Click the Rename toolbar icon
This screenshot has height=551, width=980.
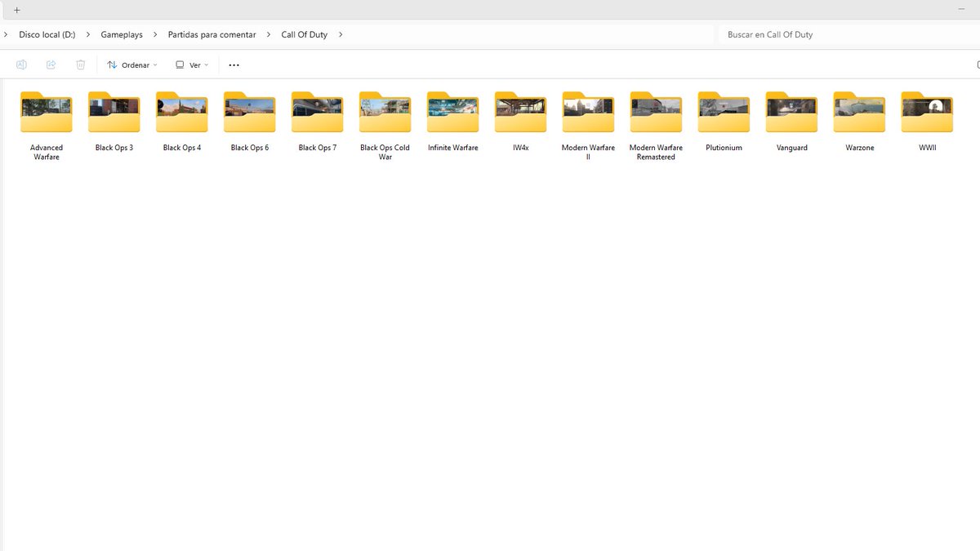pos(22,64)
